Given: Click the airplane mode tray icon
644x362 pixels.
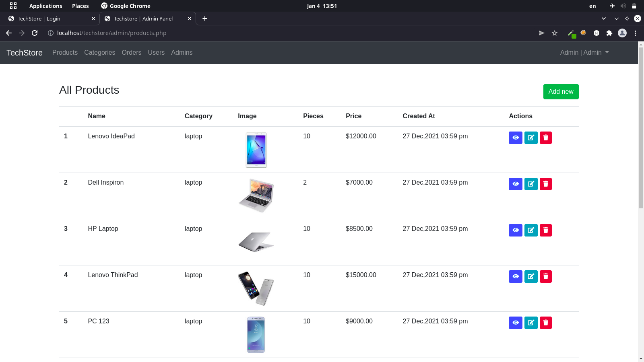Looking at the screenshot, I should 612,6.
